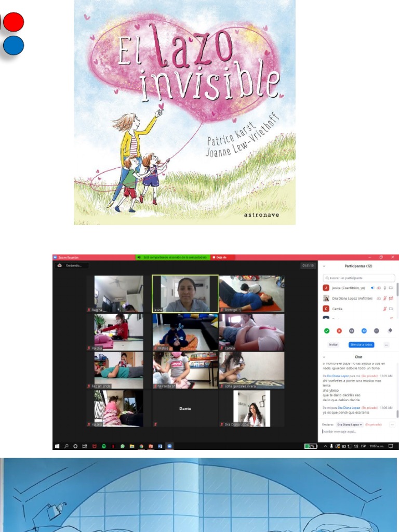Screen dimensions: 399x532
Task: Open the more options button beside Silenciar a todos
Action: (386, 345)
